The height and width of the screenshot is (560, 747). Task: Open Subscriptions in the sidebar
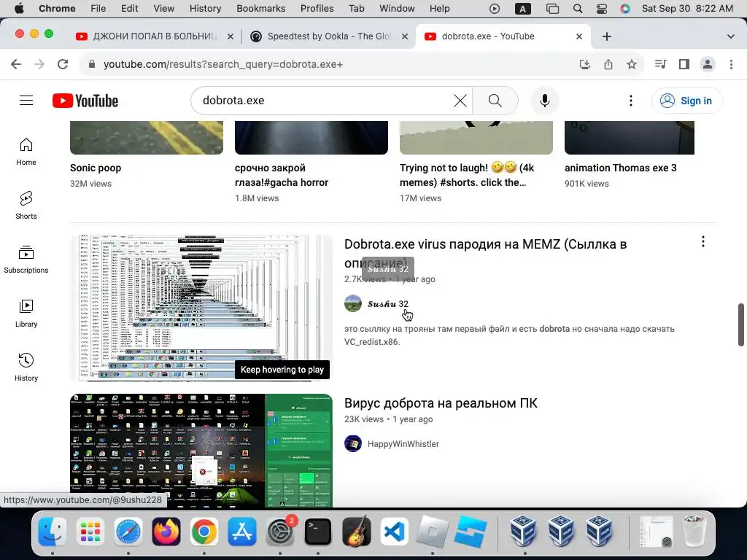coord(26,260)
